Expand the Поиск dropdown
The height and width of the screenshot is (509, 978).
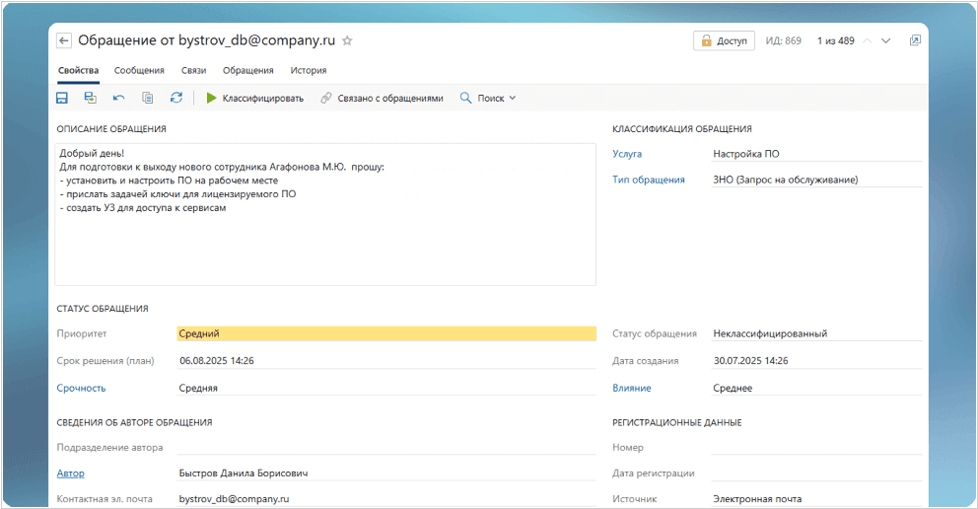coord(488,98)
